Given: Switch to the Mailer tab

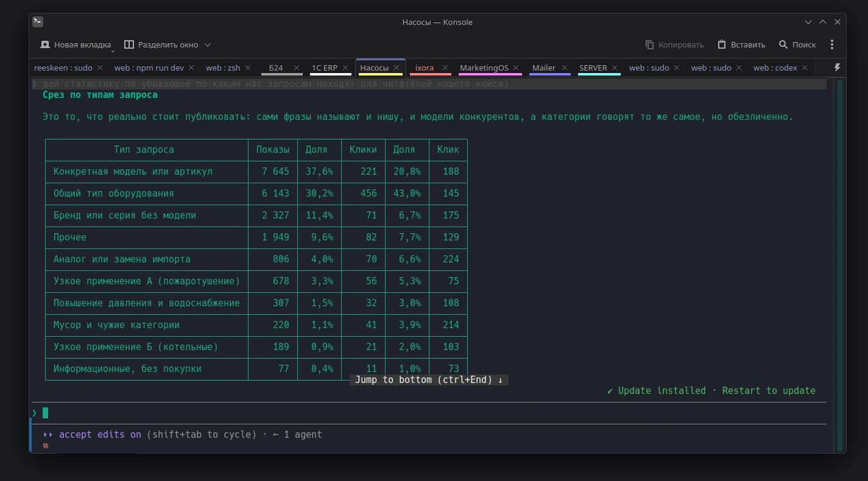Looking at the screenshot, I should point(544,68).
